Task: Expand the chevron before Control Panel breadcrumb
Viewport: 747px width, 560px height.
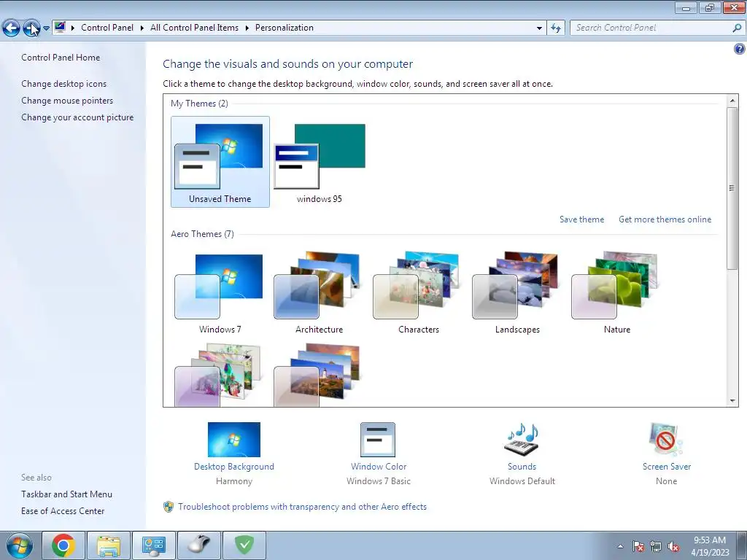Action: click(x=73, y=28)
